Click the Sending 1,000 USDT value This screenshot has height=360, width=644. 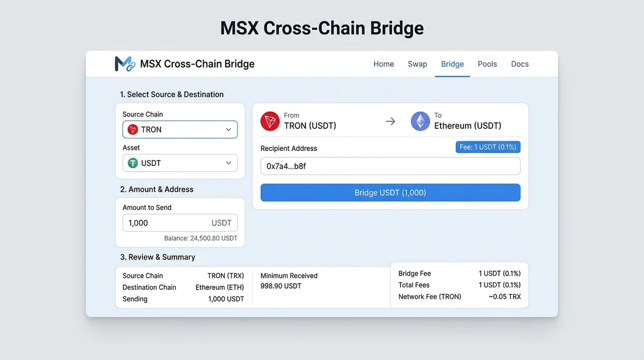226,299
